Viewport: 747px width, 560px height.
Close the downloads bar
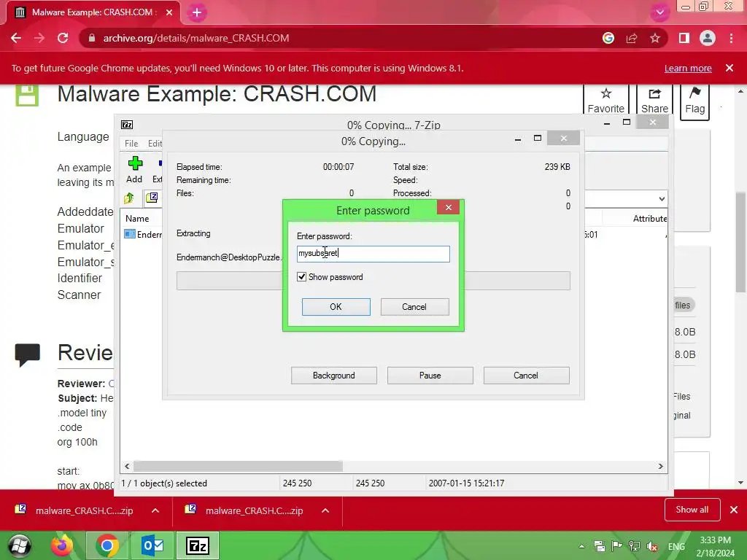pos(734,510)
